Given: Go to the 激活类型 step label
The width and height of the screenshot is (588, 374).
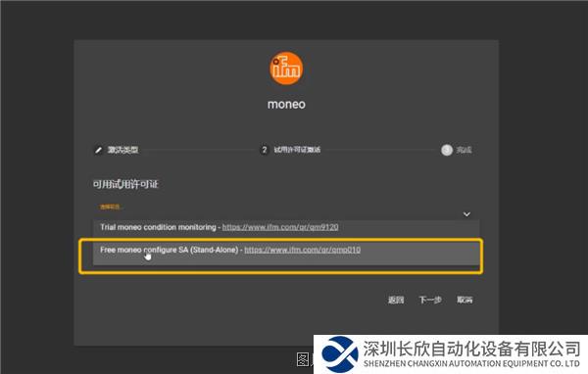Looking at the screenshot, I should click(123, 150).
